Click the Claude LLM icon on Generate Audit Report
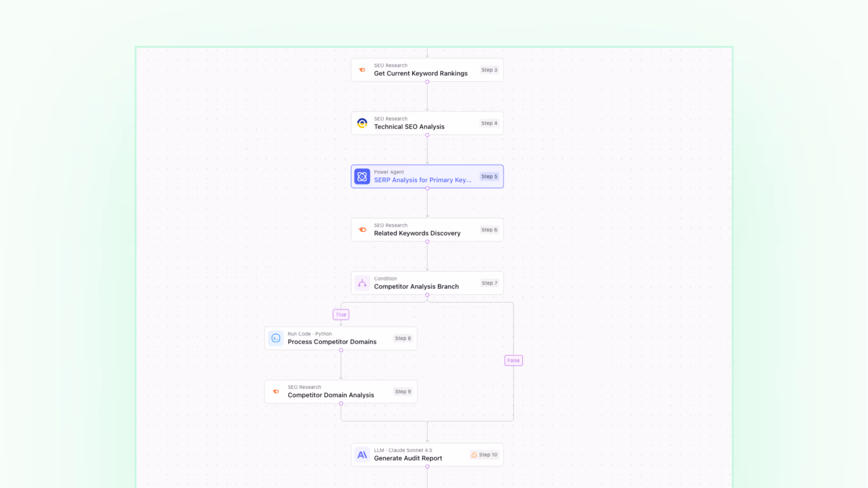This screenshot has height=488, width=868. pyautogui.click(x=362, y=455)
